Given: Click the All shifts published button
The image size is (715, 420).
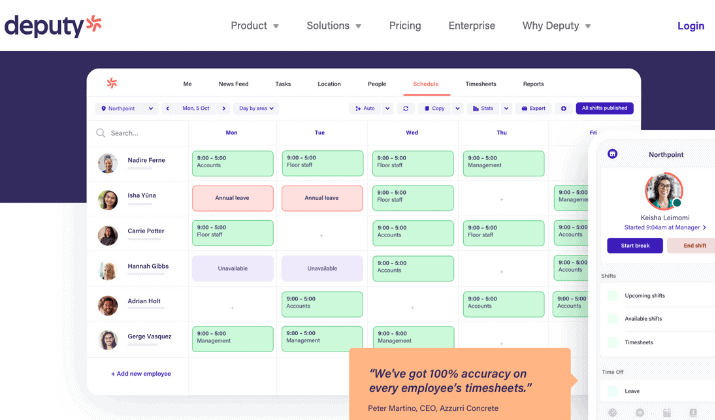Looking at the screenshot, I should (605, 108).
